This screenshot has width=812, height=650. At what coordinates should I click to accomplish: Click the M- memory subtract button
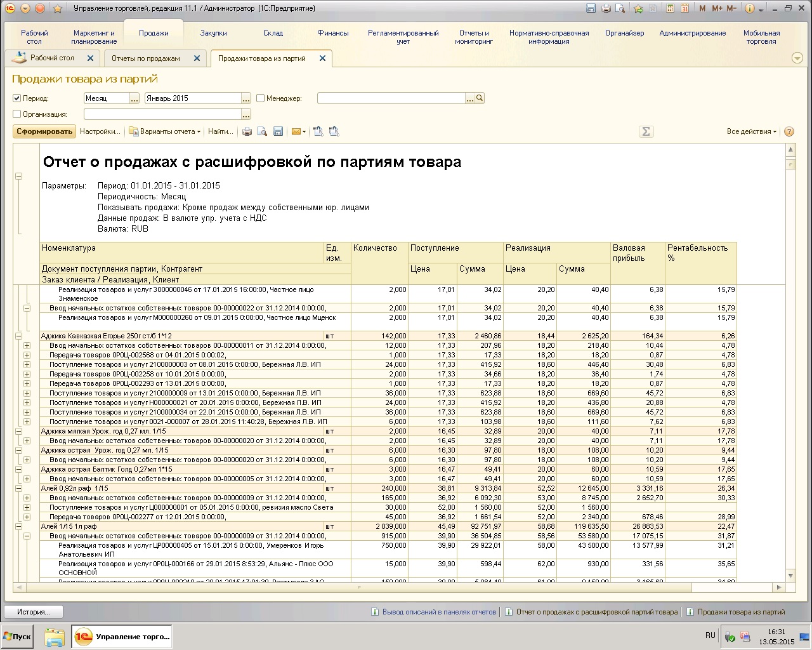[x=731, y=8]
